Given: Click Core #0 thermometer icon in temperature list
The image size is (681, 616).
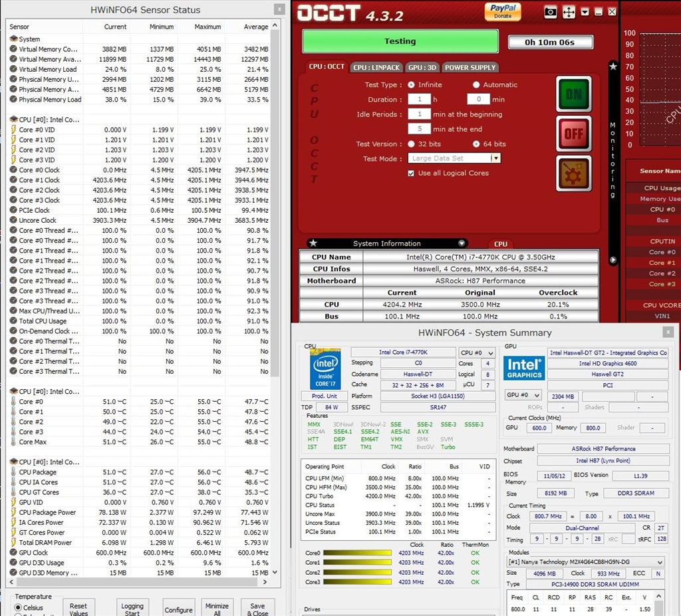Looking at the screenshot, I should click(x=13, y=401).
